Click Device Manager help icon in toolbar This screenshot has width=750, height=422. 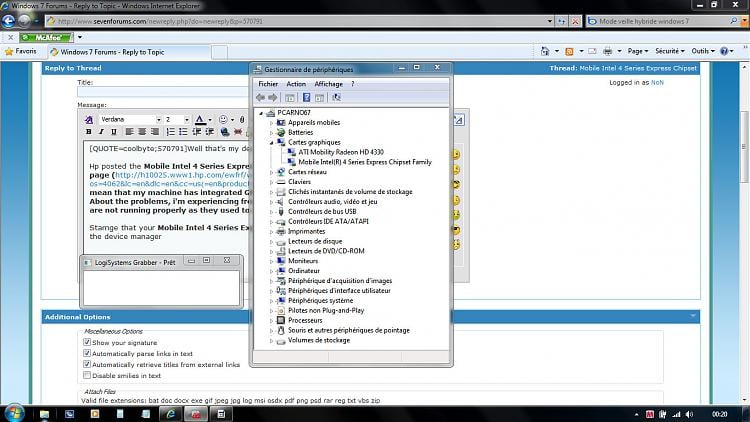click(x=307, y=98)
